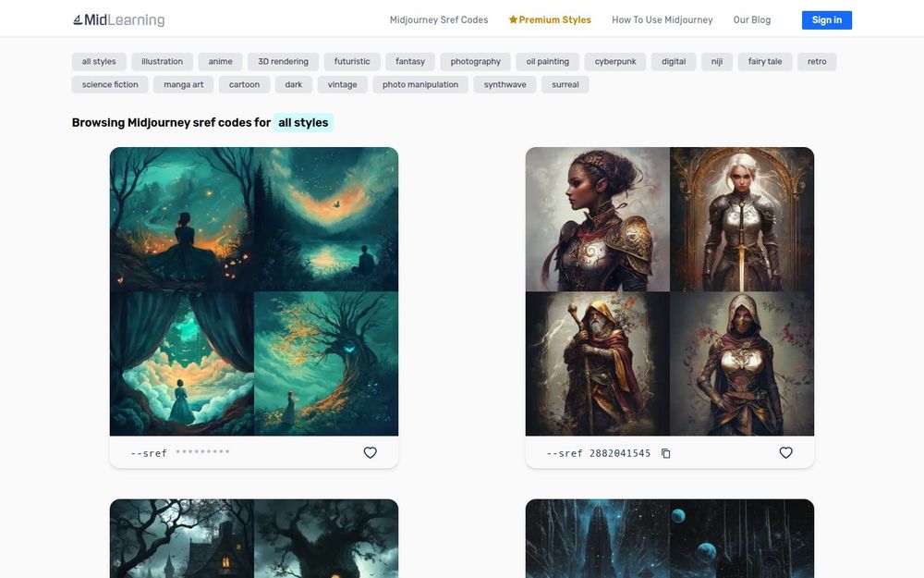924x578 pixels.
Task: Open the dark space tower image card
Action: [670, 538]
